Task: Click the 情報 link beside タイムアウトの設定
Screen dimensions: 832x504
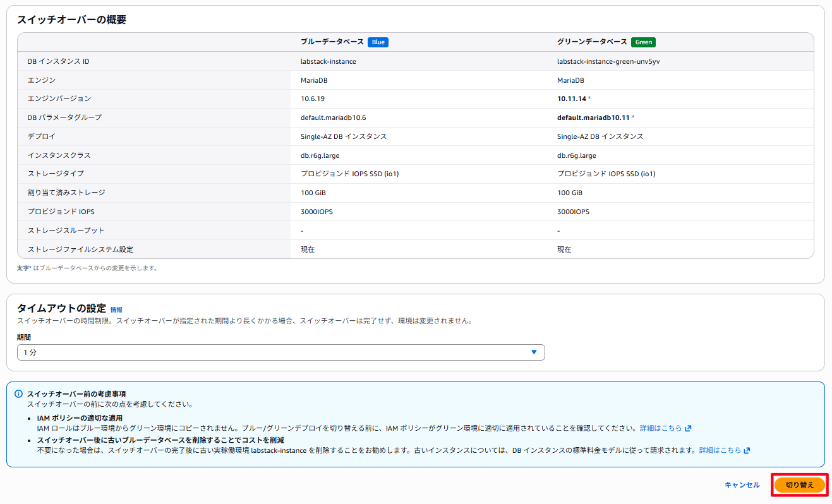Action: tap(116, 309)
